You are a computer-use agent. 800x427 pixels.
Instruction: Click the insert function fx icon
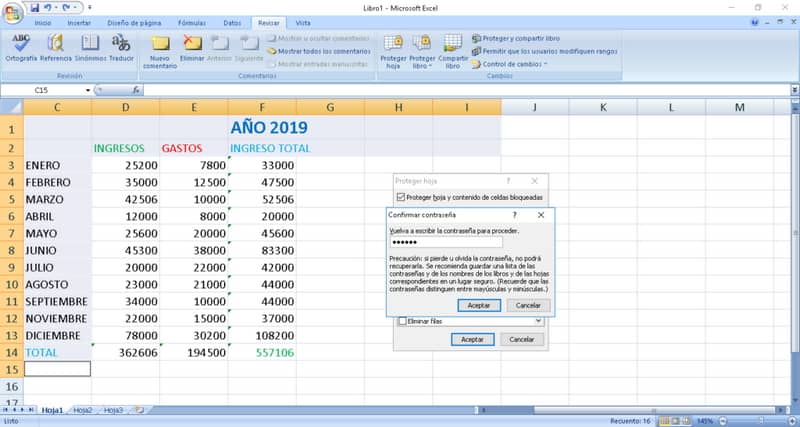coord(136,90)
